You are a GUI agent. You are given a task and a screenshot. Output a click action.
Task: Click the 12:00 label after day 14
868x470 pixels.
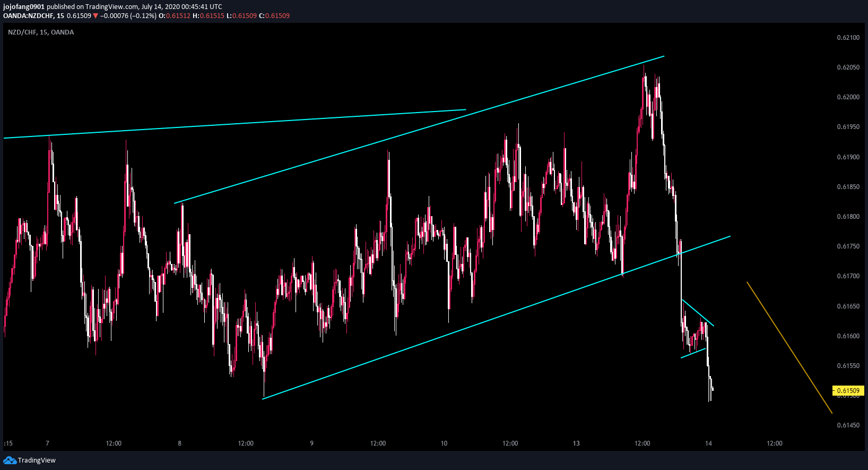775,443
